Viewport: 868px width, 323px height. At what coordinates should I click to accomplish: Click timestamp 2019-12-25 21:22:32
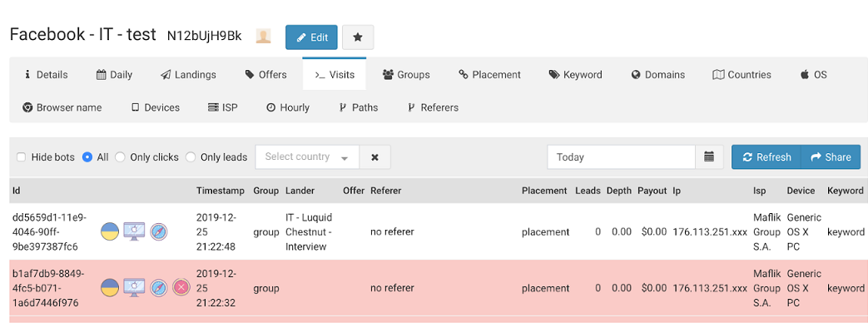click(216, 288)
